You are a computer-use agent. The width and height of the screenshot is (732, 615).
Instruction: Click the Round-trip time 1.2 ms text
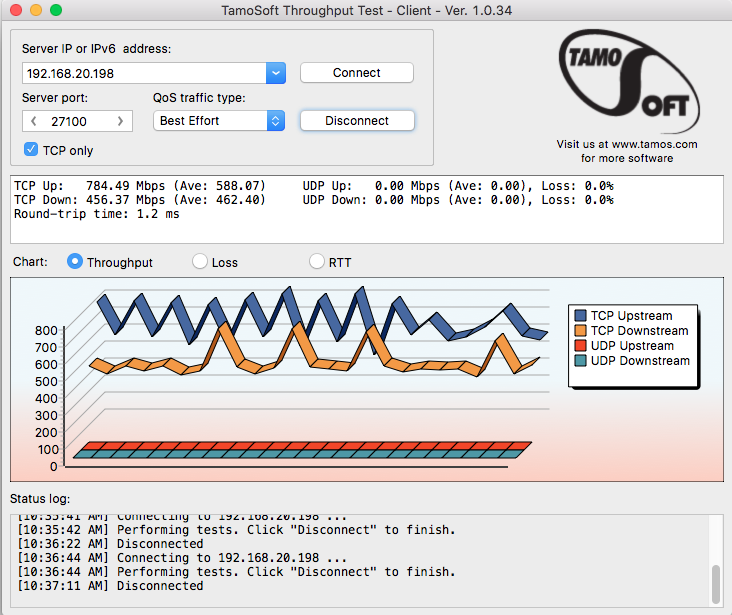97,214
